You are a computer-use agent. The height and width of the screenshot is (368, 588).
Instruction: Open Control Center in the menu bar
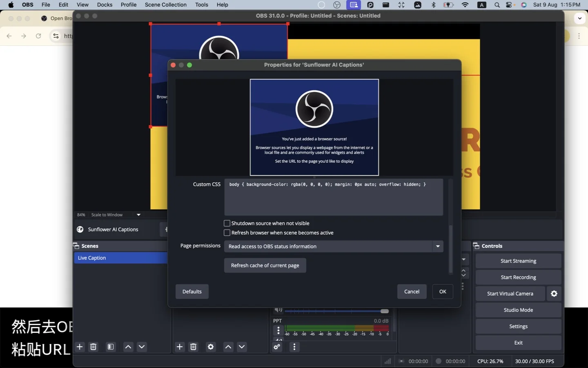click(x=510, y=5)
